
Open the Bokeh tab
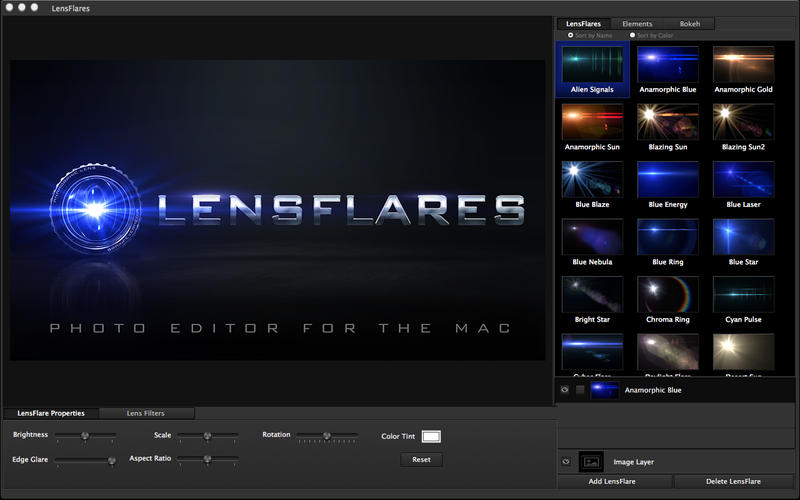coord(690,23)
